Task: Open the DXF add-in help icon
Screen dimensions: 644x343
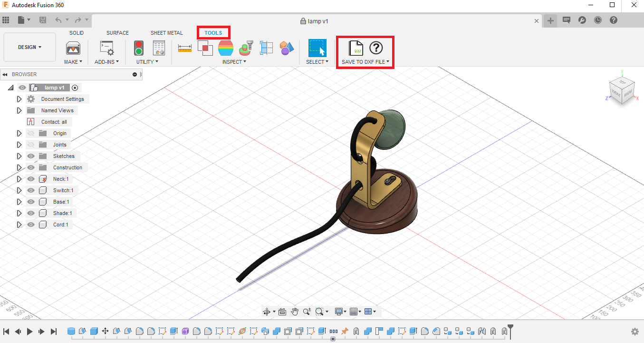Action: click(x=376, y=48)
